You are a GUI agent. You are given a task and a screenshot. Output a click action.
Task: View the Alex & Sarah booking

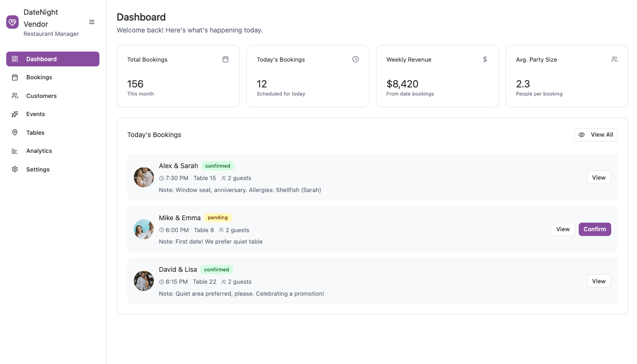[599, 177]
